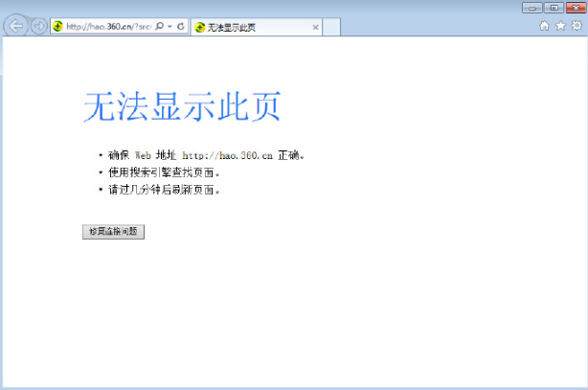This screenshot has width=588, height=390.
Task: Click the search magnifier icon in address bar
Action: pyautogui.click(x=159, y=26)
